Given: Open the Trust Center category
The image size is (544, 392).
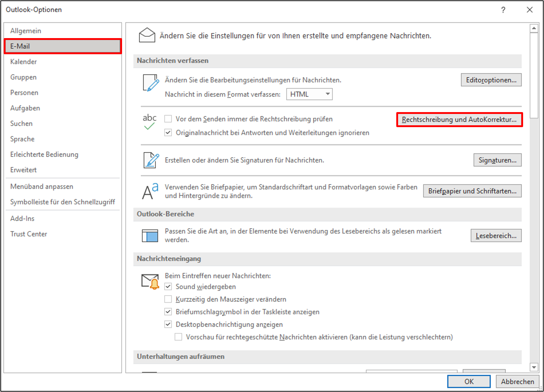Looking at the screenshot, I should (63, 234).
